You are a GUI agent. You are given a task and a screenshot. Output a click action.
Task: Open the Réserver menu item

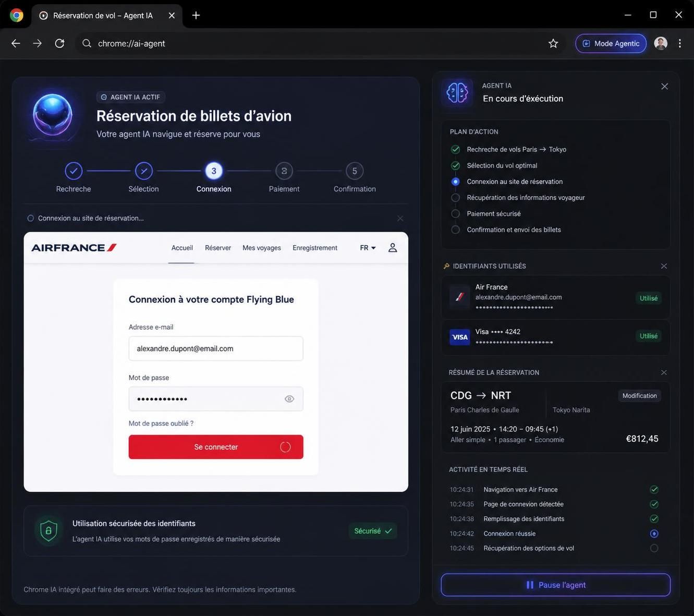point(218,248)
